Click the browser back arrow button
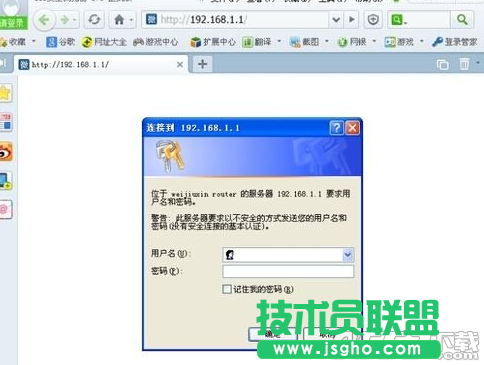 [x=44, y=20]
